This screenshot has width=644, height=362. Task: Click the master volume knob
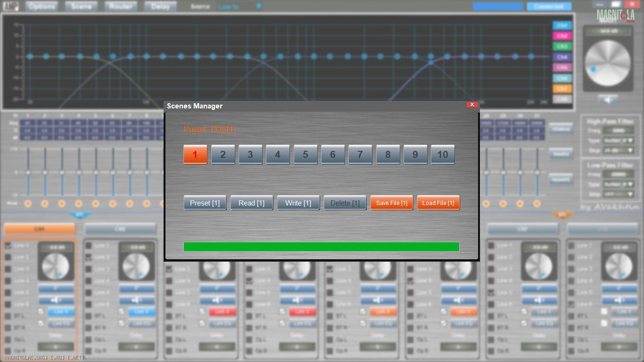click(x=608, y=63)
